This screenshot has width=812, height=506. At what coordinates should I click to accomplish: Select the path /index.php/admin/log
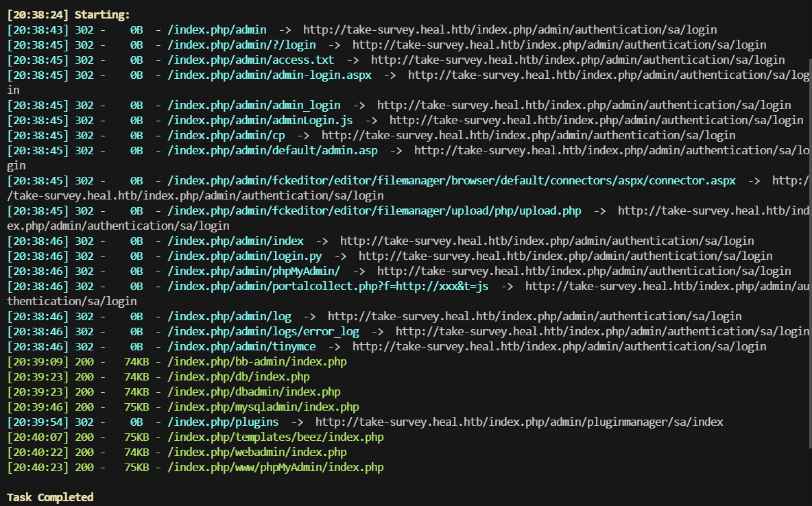(230, 317)
